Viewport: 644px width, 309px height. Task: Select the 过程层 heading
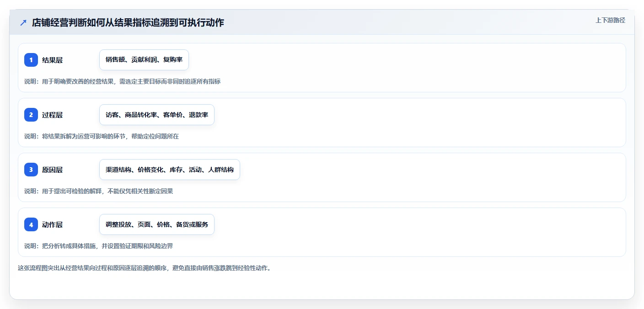pyautogui.click(x=52, y=115)
